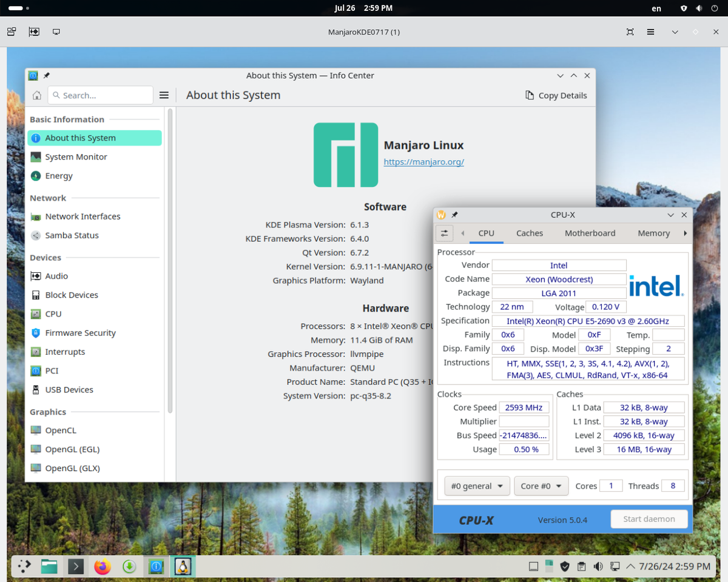
Task: Click the Info Center home icon
Action: (x=36, y=95)
